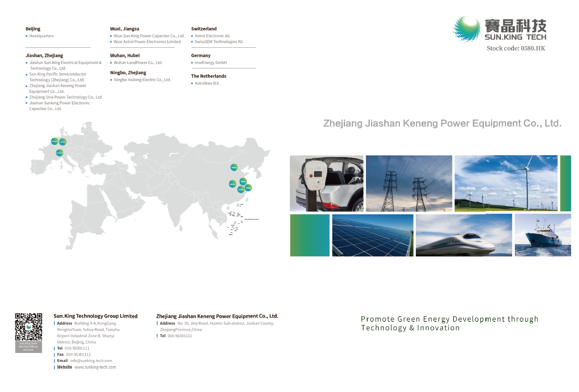Click the "Switzerland" location heading
The width and height of the screenshot is (579, 392).
[x=204, y=29]
